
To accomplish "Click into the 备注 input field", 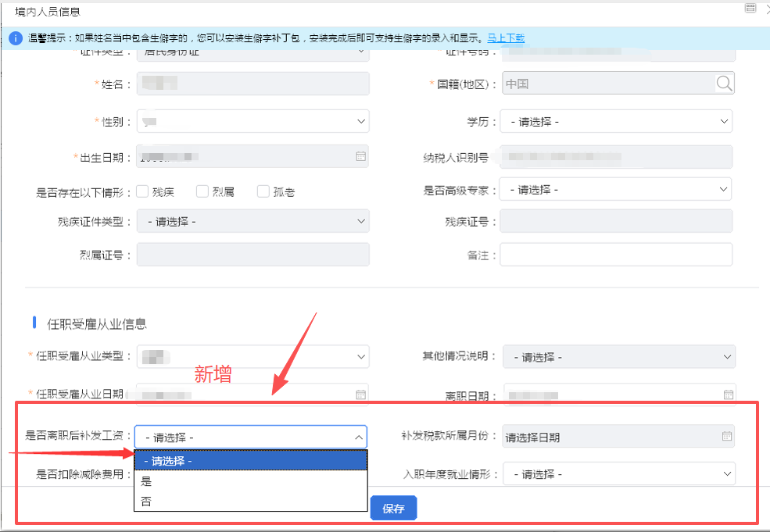I will point(616,255).
